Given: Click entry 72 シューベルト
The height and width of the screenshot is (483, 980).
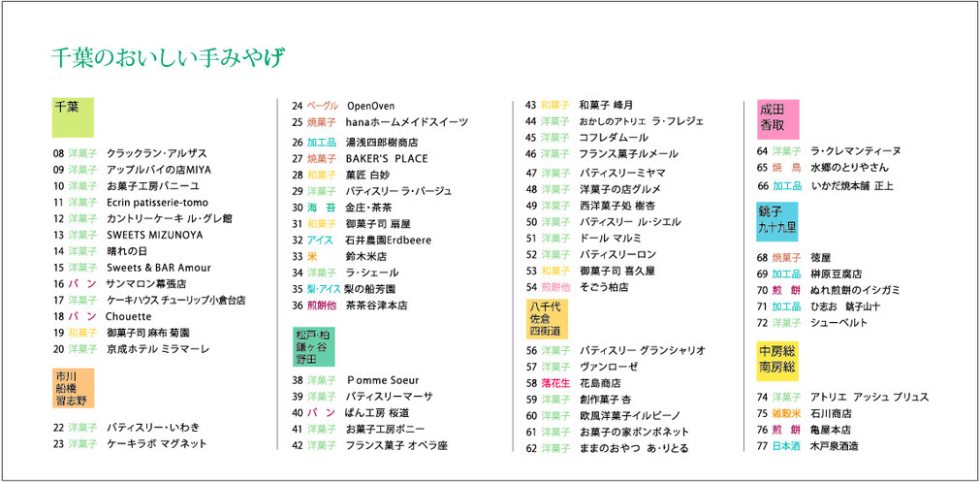Looking at the screenshot, I should (812, 323).
